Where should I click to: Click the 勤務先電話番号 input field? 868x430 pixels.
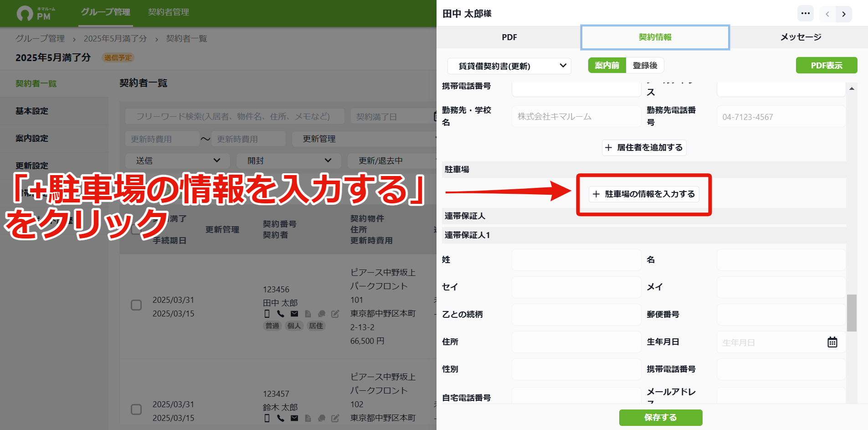pyautogui.click(x=781, y=116)
